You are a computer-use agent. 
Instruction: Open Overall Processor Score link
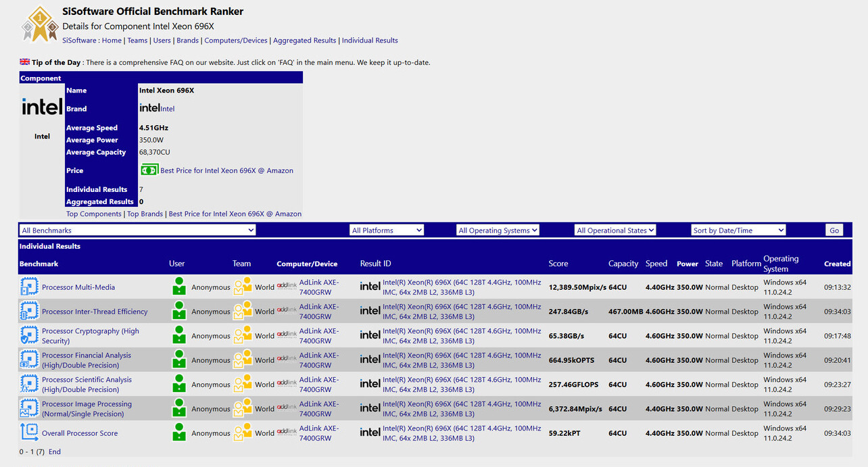[80, 433]
